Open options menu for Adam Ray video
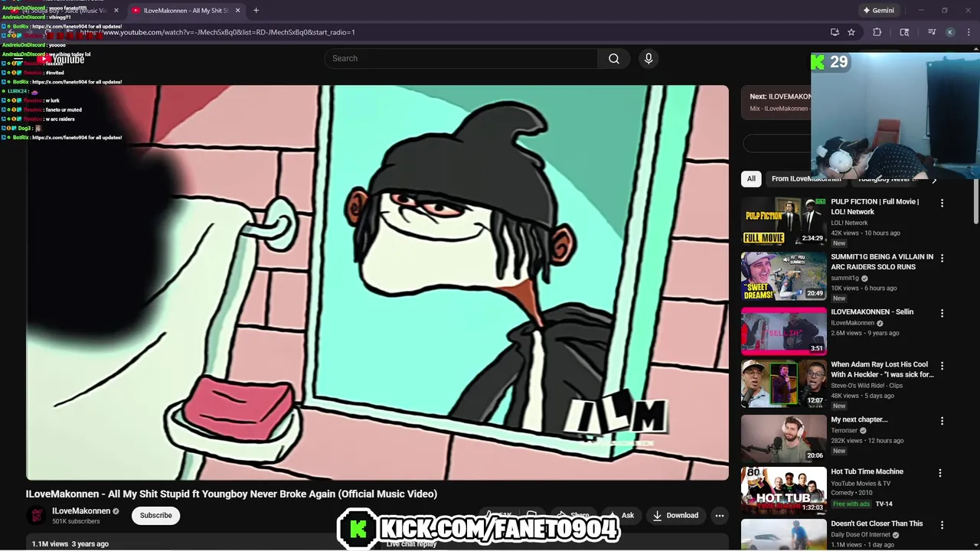Image resolution: width=980 pixels, height=551 pixels. pos(942,366)
